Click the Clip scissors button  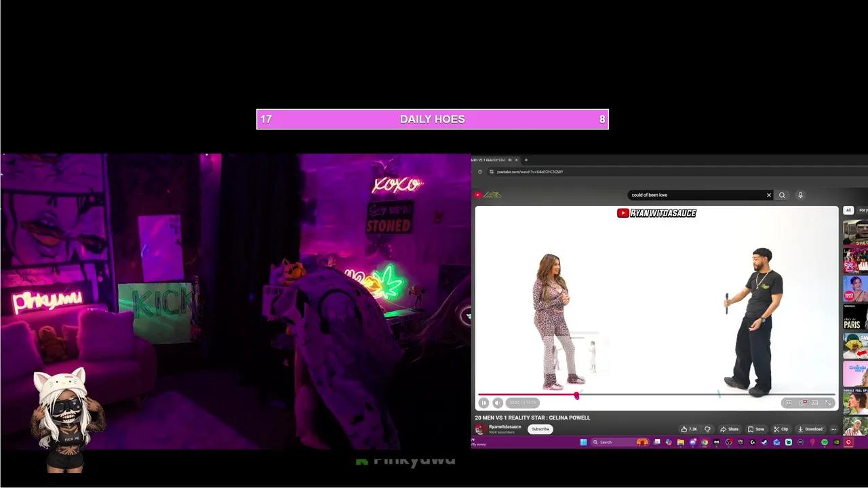click(781, 429)
